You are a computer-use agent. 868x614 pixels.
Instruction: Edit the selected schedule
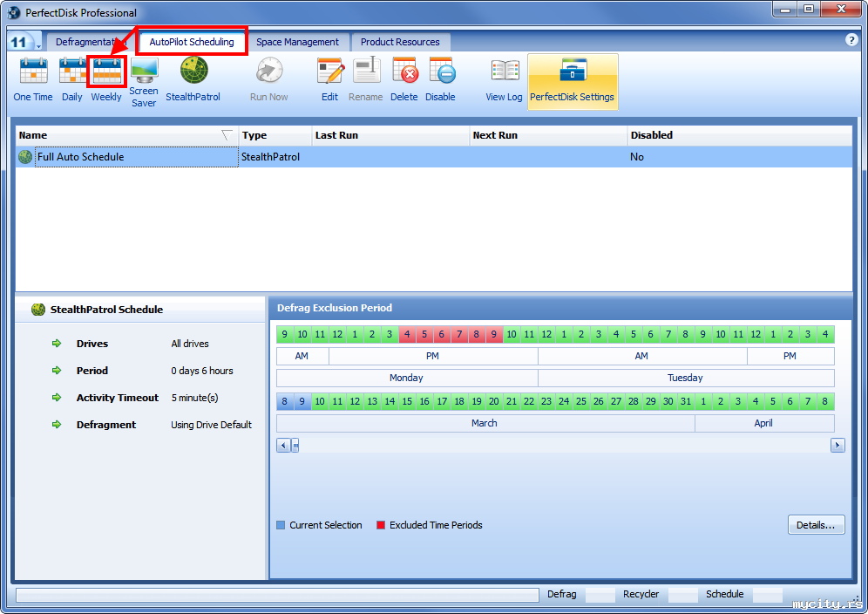[330, 79]
